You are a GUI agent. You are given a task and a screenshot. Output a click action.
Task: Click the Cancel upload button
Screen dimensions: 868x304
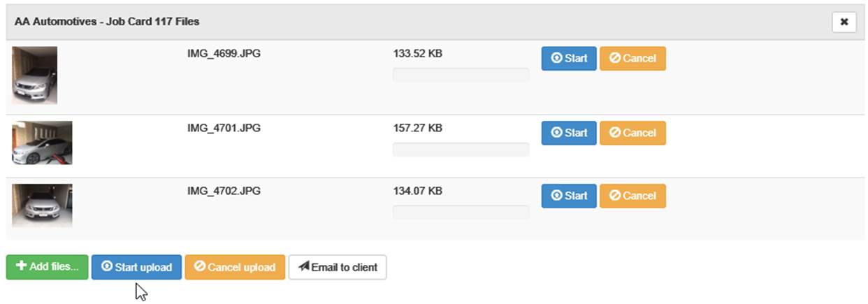click(x=235, y=267)
